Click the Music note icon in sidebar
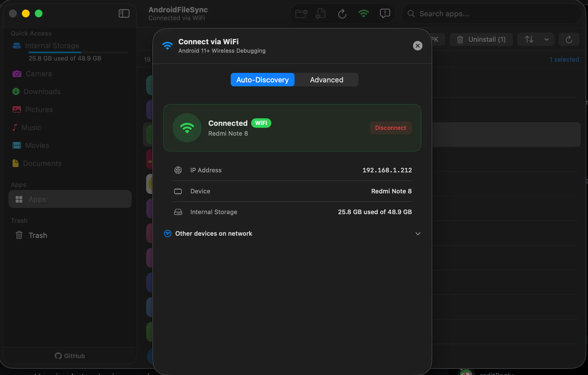 [15, 127]
